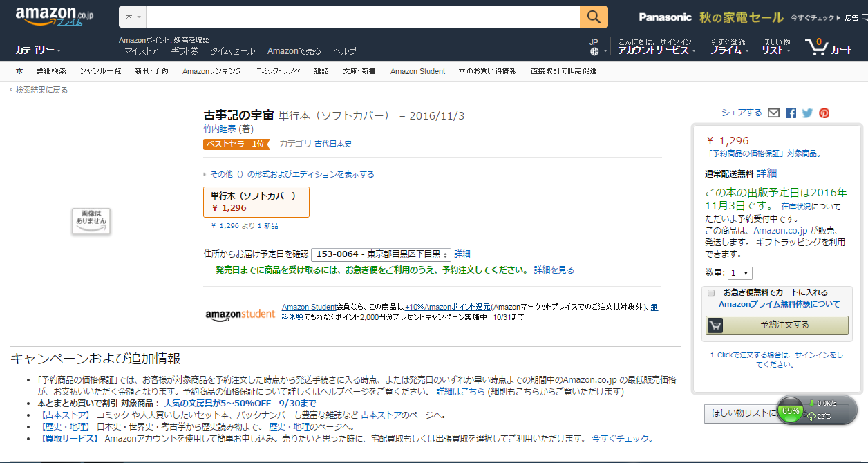The height and width of the screenshot is (463, 868).
Task: Share on Facebook icon
Action: click(791, 113)
